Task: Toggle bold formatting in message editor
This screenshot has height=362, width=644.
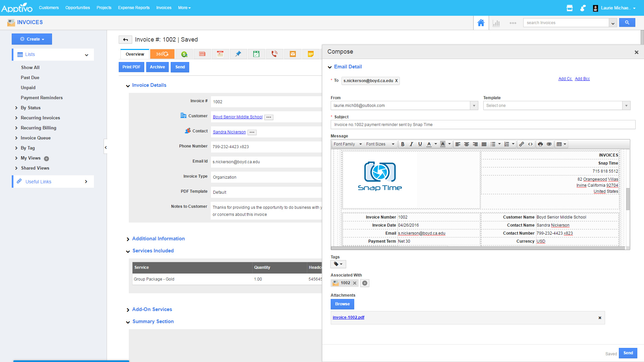Action: point(402,144)
